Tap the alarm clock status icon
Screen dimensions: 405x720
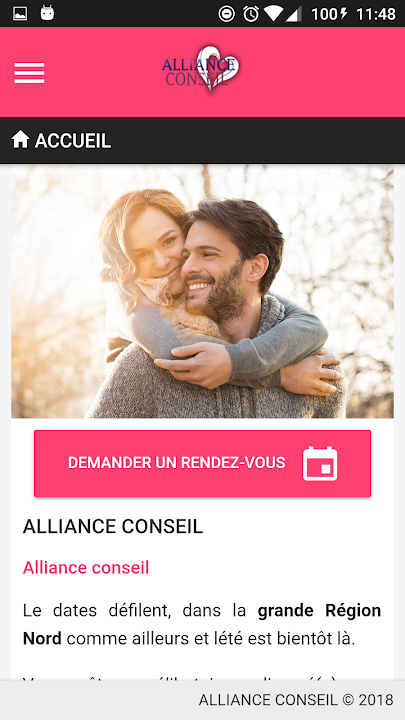tap(251, 14)
